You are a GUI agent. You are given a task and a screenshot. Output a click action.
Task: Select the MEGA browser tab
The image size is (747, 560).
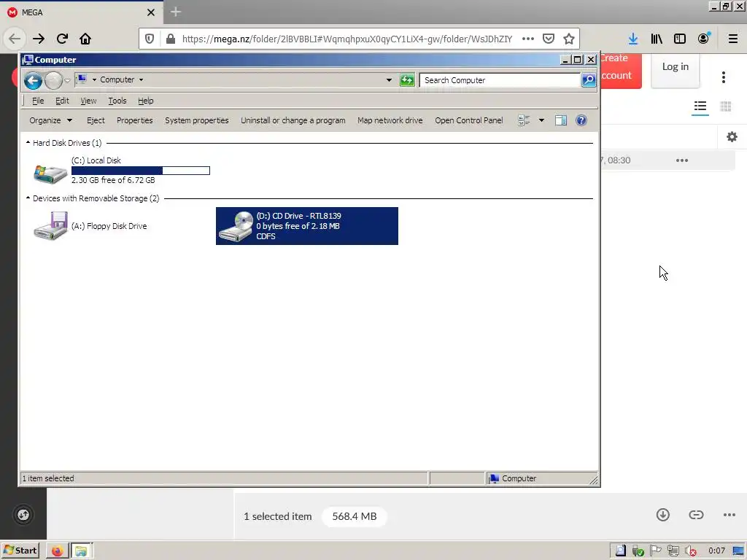pos(81,12)
